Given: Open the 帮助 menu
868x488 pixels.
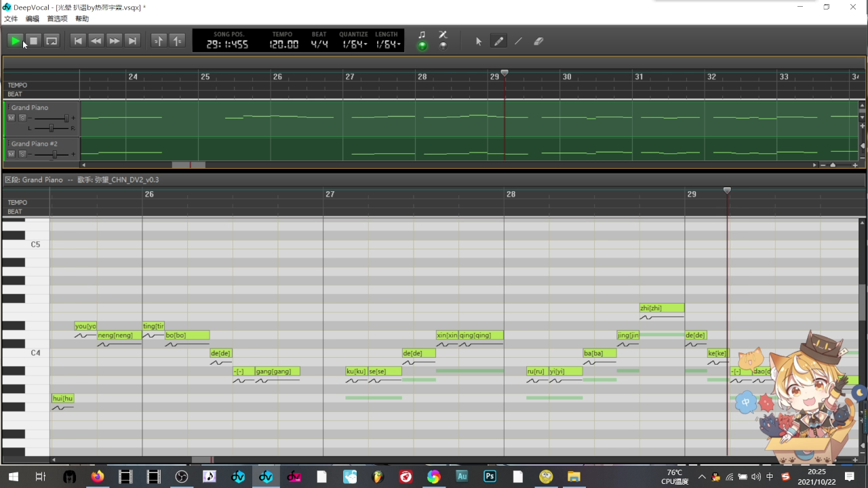Looking at the screenshot, I should pos(82,19).
